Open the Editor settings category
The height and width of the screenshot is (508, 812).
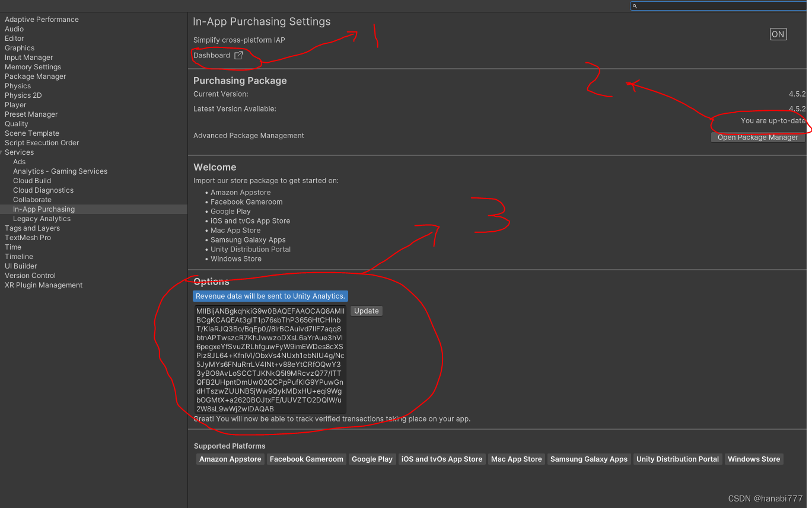click(x=14, y=39)
